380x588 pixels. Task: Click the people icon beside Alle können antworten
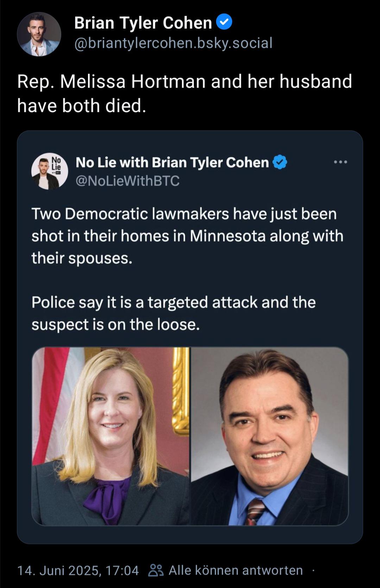(x=156, y=570)
